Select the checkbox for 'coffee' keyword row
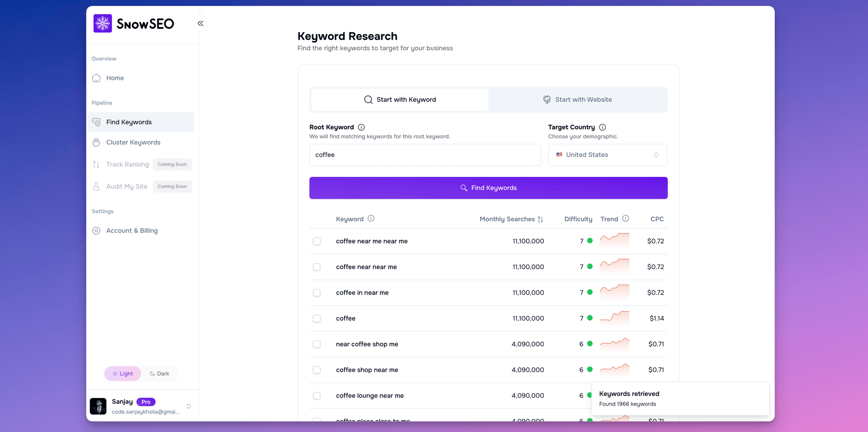Viewport: 868px width, 432px height. point(317,319)
